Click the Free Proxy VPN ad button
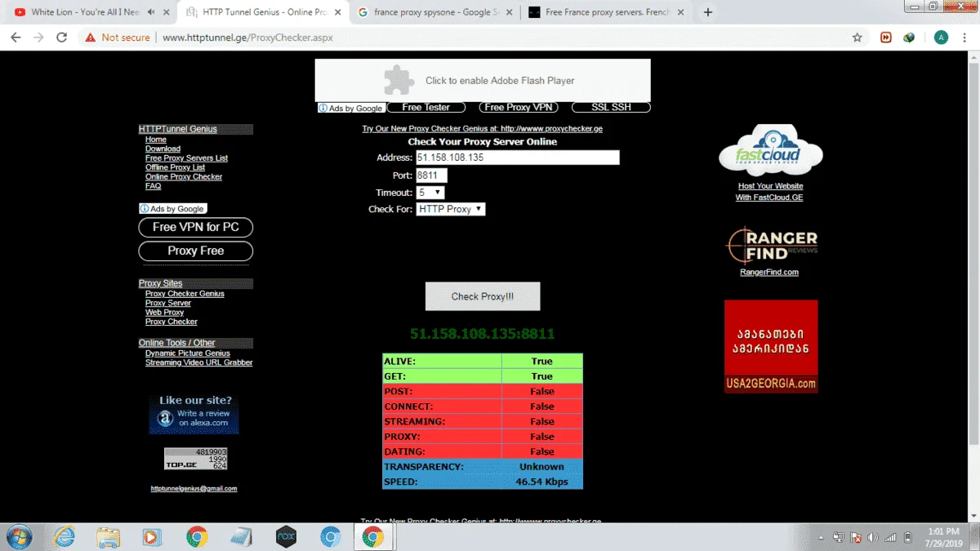Image resolution: width=980 pixels, height=551 pixels. [x=518, y=107]
